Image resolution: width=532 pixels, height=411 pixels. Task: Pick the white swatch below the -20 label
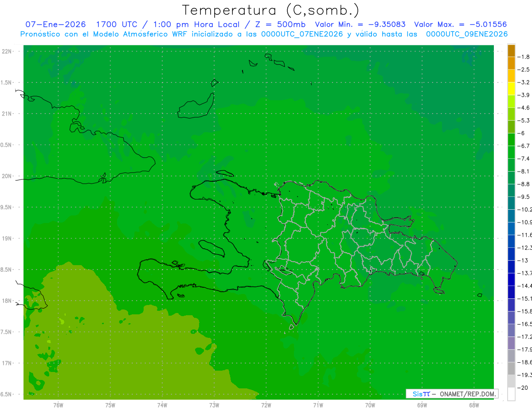click(x=511, y=394)
